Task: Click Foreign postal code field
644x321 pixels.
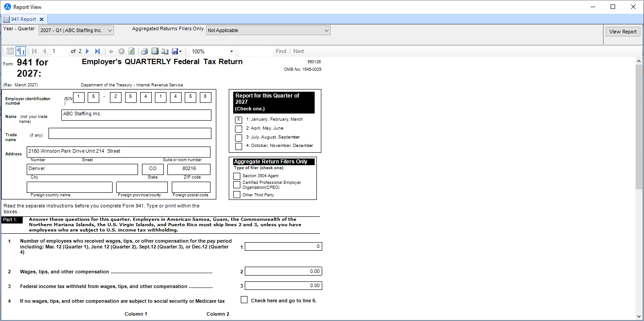Action: tap(191, 187)
